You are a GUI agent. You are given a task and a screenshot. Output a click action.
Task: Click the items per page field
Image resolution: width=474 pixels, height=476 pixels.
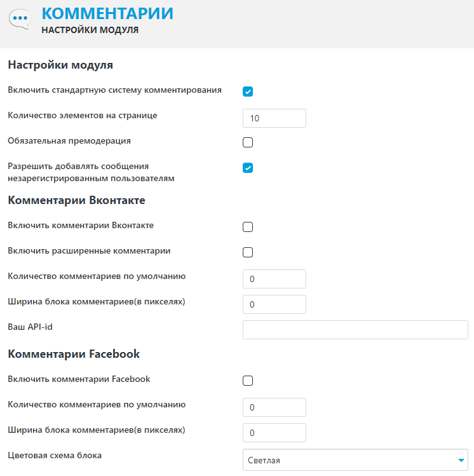274,118
